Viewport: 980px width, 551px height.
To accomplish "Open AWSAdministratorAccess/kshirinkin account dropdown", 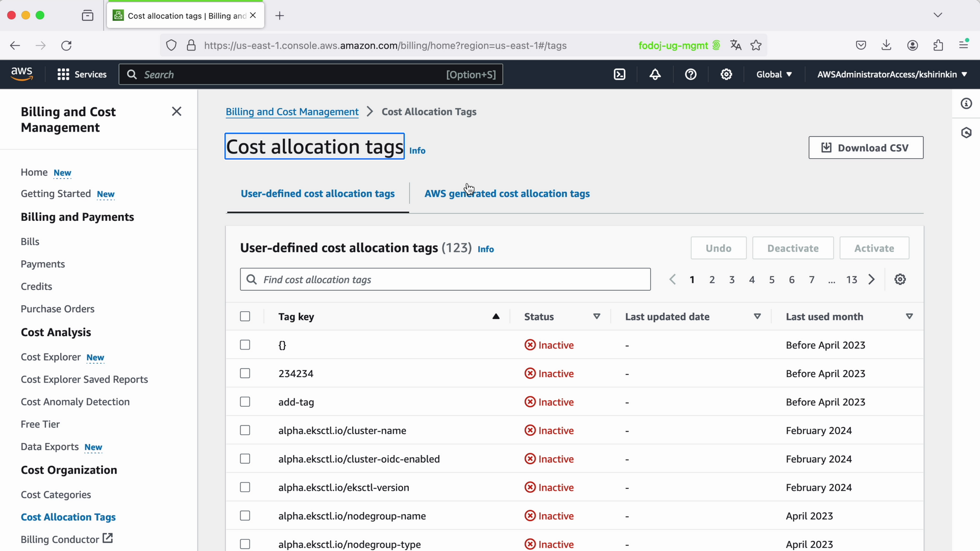I will 892,74.
